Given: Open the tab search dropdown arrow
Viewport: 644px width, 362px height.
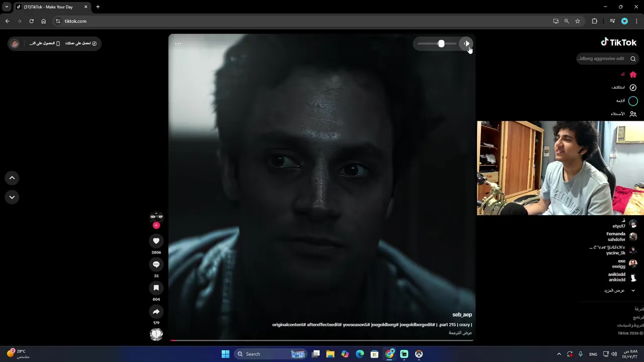Looking at the screenshot, I should [x=7, y=7].
